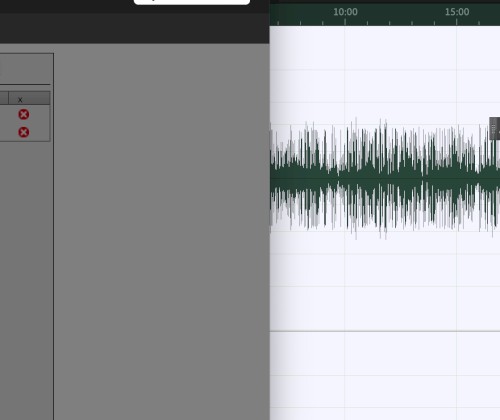Click the divider line between the two tracks
Screen dimensions: 500x420
[x=385, y=331]
